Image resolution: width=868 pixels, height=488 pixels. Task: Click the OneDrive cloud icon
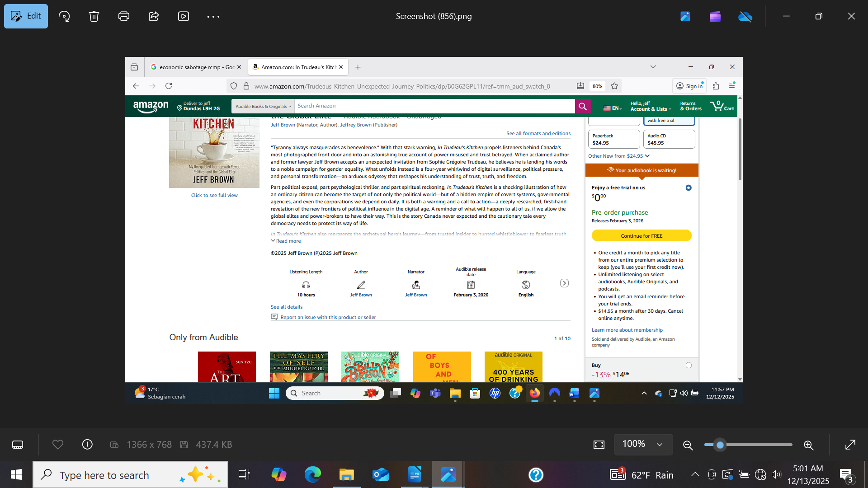(x=745, y=16)
